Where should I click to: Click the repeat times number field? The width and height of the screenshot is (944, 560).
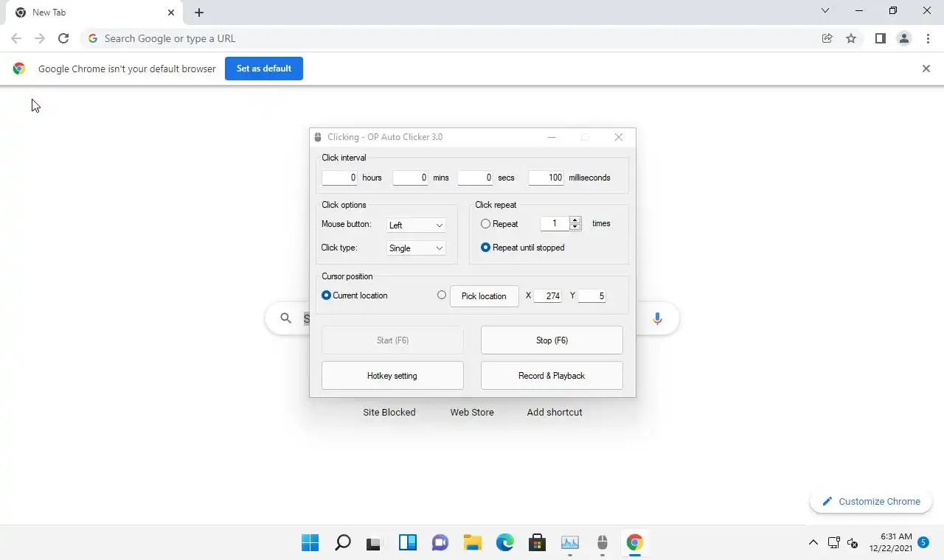click(555, 223)
